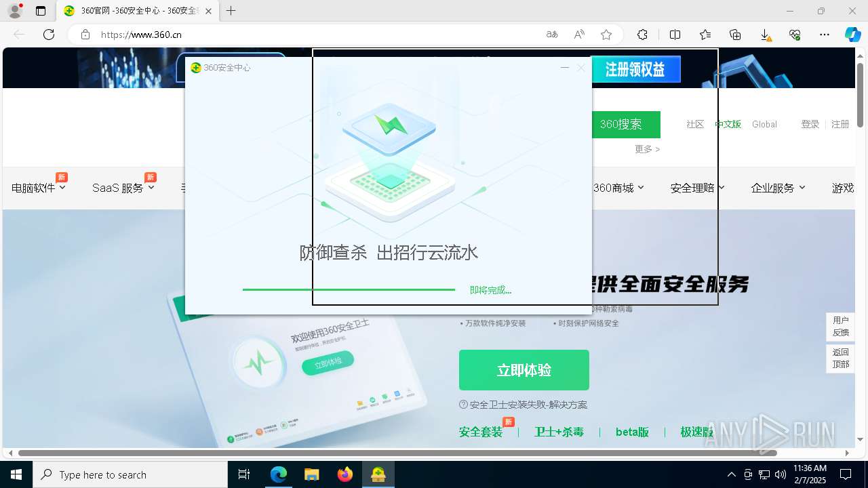Open the 更多 > link
Viewport: 868px width, 488px height.
coord(647,149)
